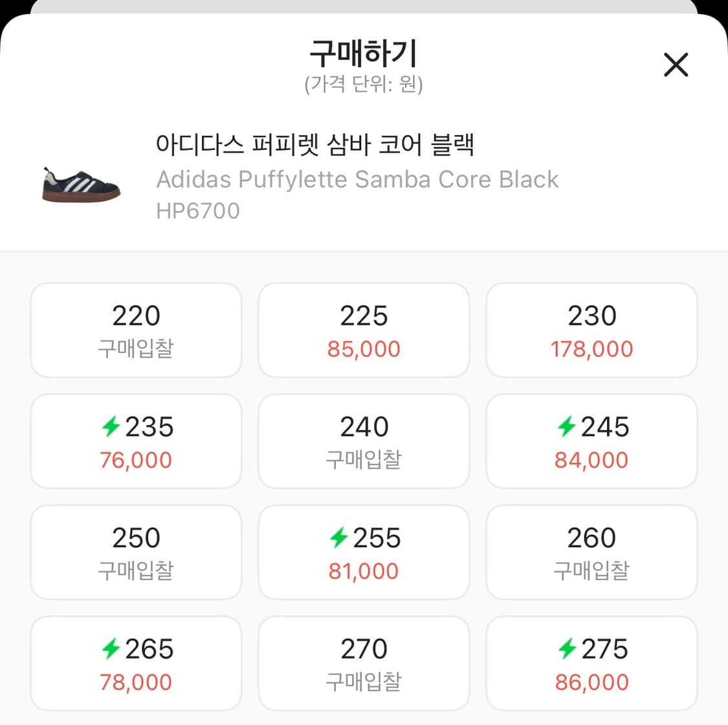This screenshot has height=725, width=728.
Task: Select size 220 with 구매입찰 option
Action: (x=135, y=330)
